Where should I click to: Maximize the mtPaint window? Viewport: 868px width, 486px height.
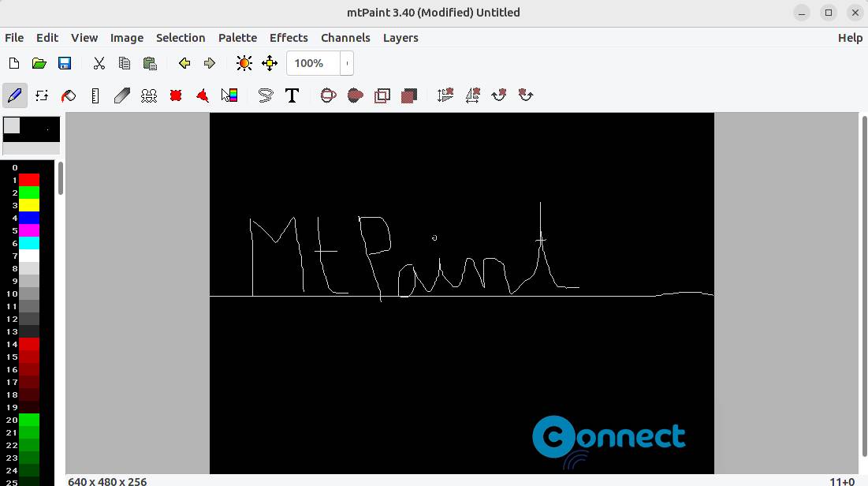tap(828, 12)
